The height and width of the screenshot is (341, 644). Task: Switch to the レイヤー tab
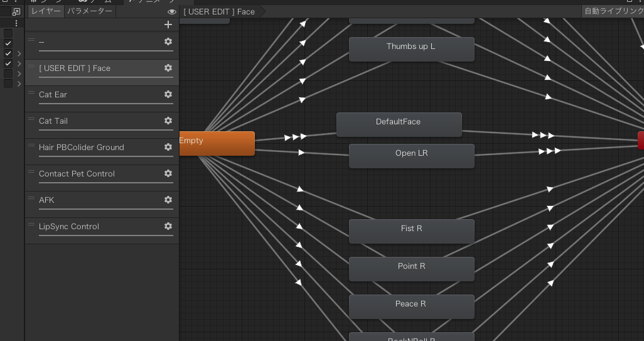[x=46, y=11]
